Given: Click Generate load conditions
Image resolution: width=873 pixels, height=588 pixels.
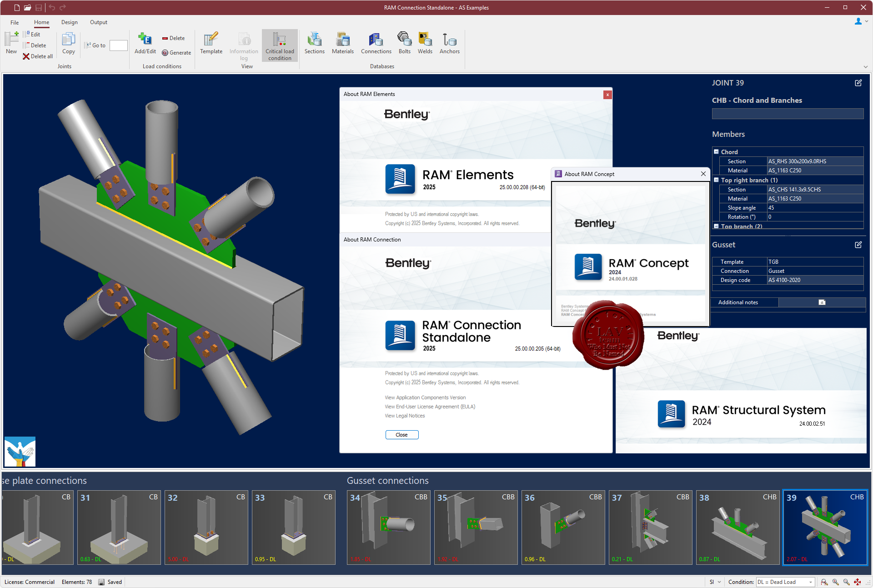Looking at the screenshot, I should point(176,53).
